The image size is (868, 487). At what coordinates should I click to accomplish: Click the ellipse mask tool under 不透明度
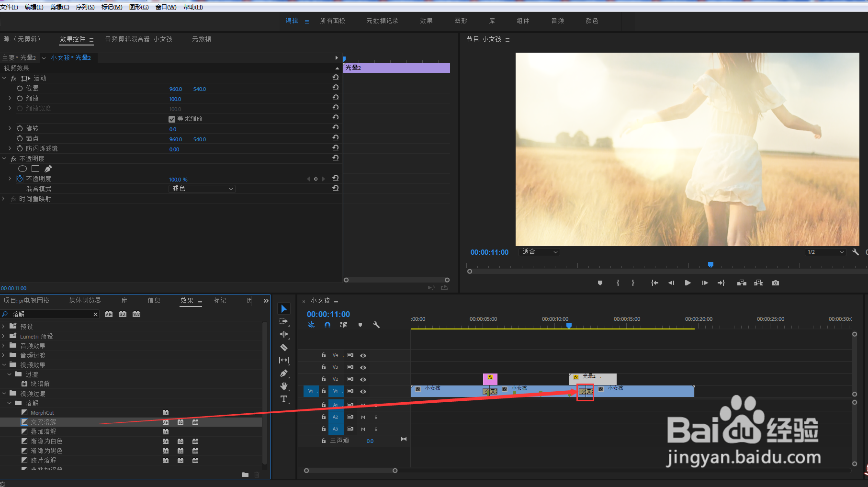point(23,169)
